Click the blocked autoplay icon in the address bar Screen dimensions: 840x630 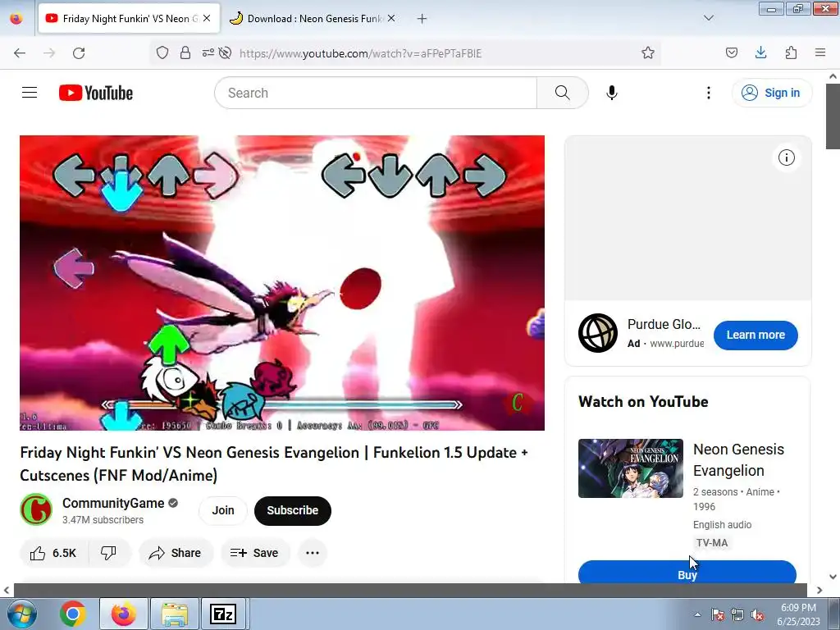tap(225, 52)
